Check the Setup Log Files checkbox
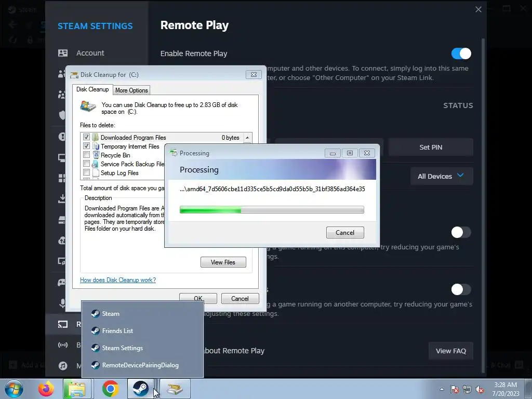This screenshot has height=399, width=532. point(86,172)
